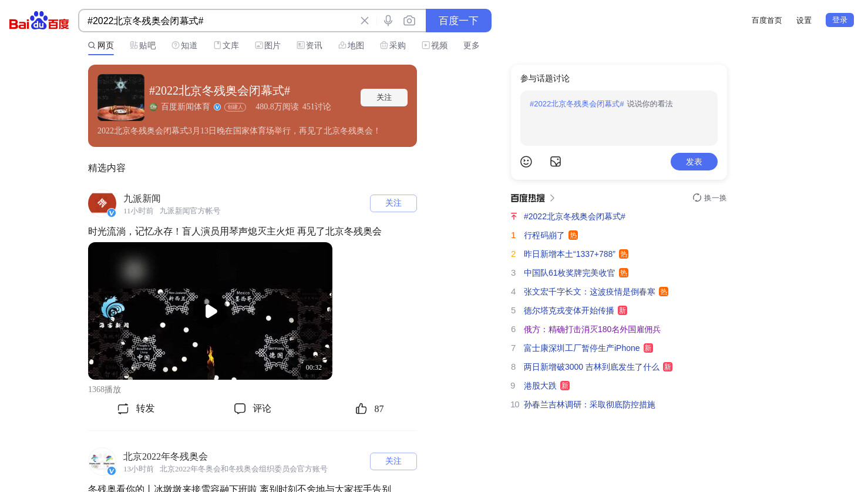Image resolution: width=868 pixels, height=492 pixels.
Task: Click the 百度一下 search button
Action: point(459,21)
